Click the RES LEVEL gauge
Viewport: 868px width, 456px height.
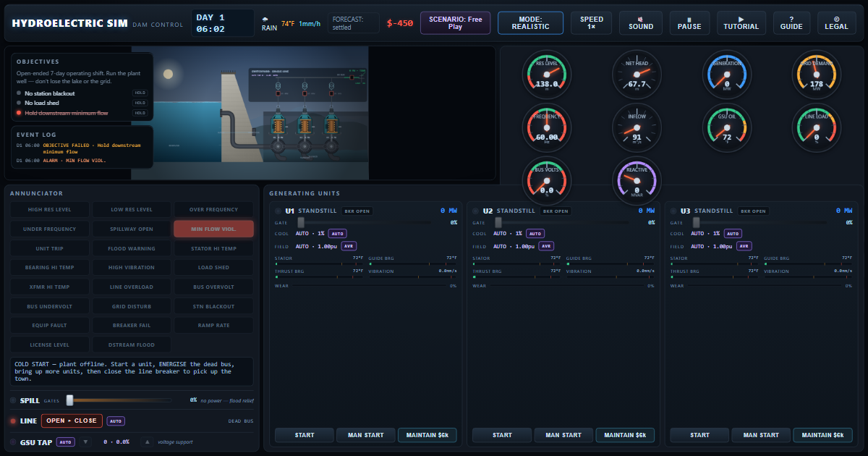547,75
